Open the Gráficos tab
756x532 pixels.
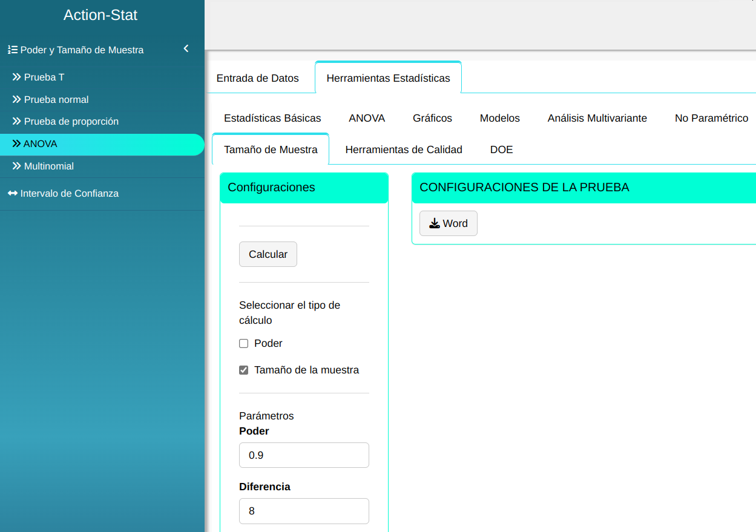click(x=432, y=118)
